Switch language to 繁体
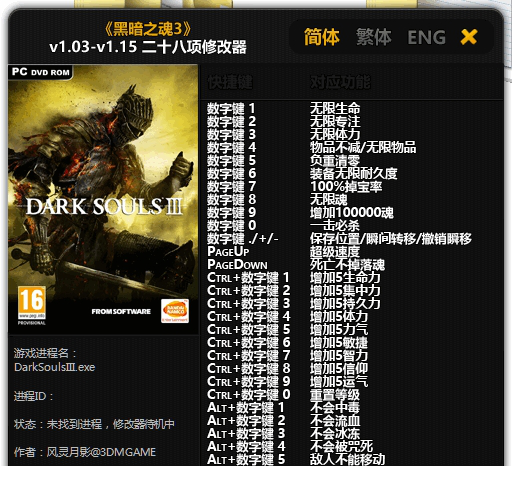The width and height of the screenshot is (512, 484). click(373, 37)
